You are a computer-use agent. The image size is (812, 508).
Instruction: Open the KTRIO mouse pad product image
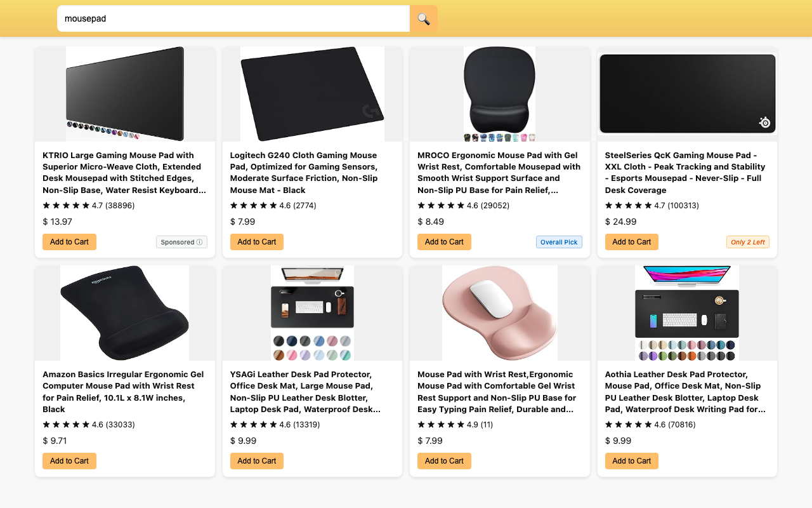click(x=125, y=94)
